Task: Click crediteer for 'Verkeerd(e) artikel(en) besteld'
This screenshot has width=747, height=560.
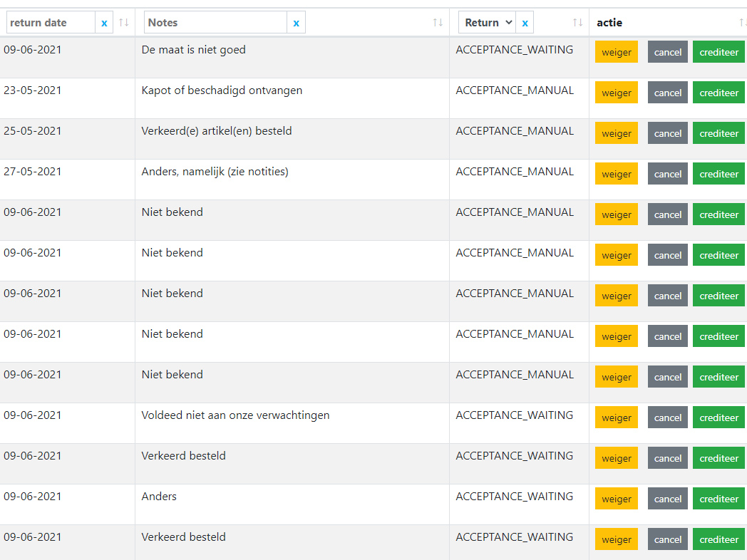Action: coord(718,133)
